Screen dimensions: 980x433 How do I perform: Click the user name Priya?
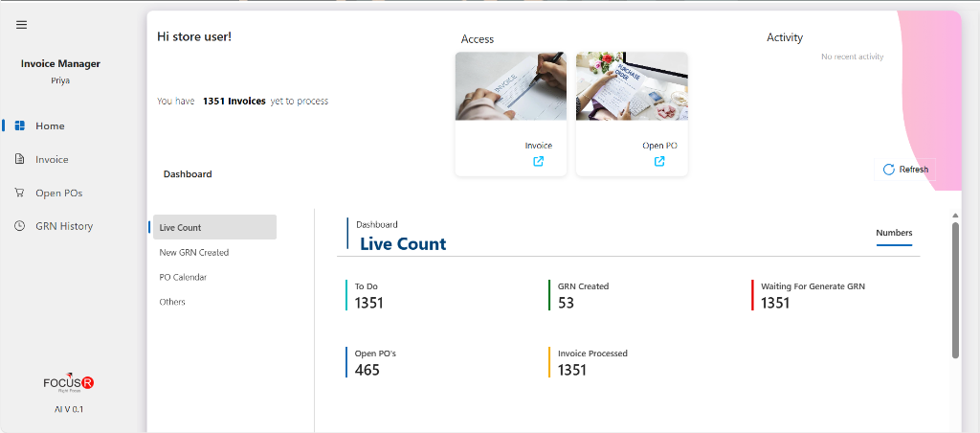[x=60, y=80]
